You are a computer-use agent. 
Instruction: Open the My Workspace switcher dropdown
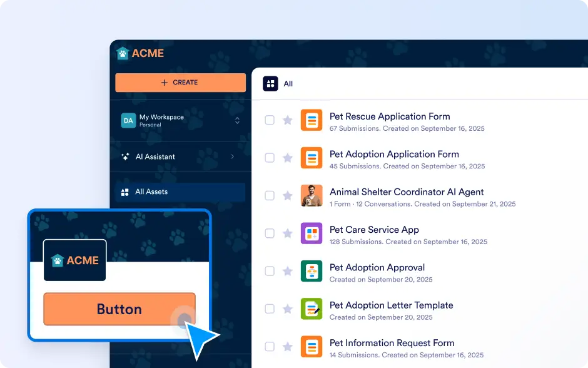237,120
